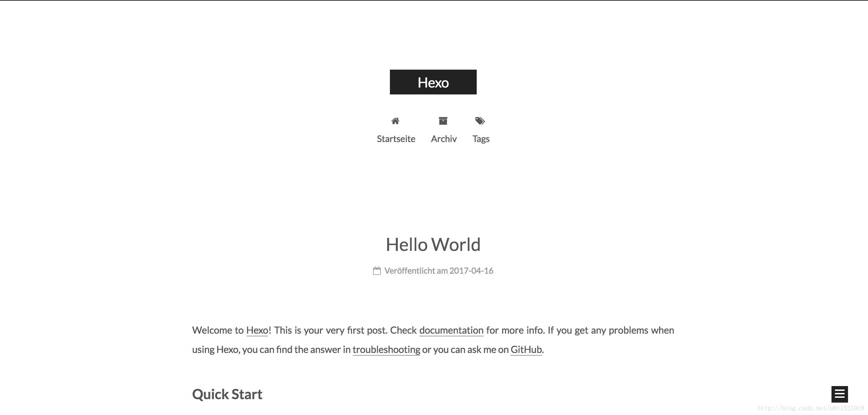
Task: Follow the Hexo link in the welcome text
Action: (x=257, y=331)
